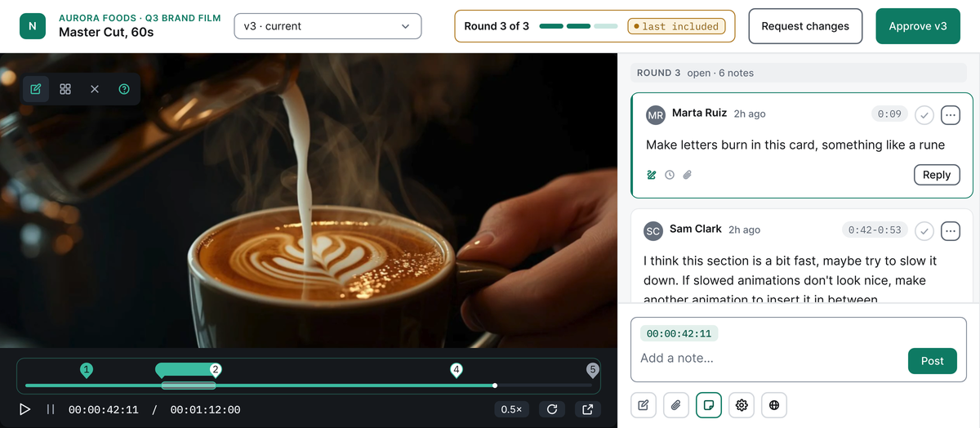The height and width of the screenshot is (428, 980).
Task: Click the draw annotation button below composer
Action: [x=644, y=405]
